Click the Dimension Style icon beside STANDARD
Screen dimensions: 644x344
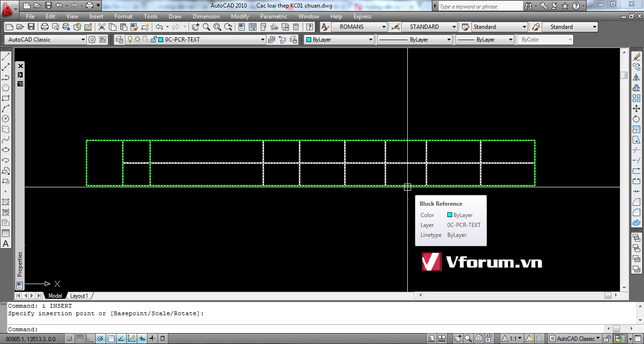(x=396, y=27)
